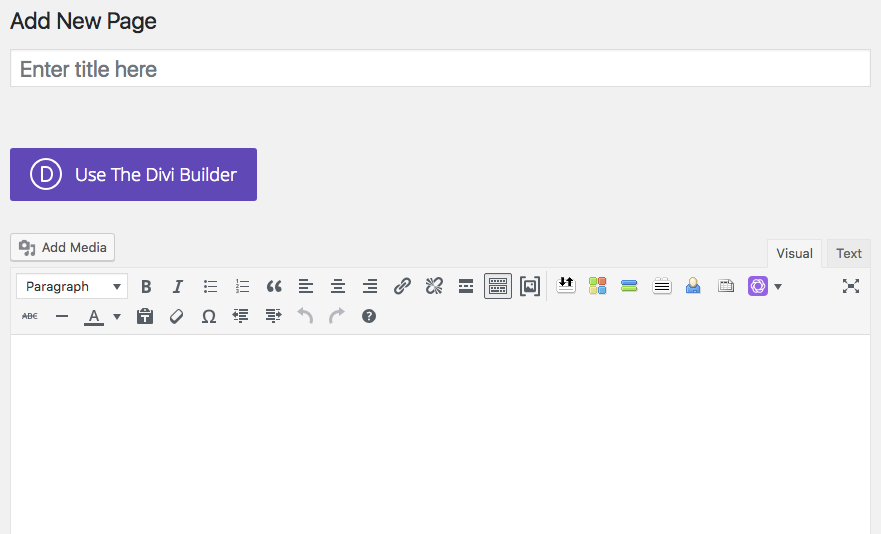Click the colored boxes shortcode icon
Image resolution: width=881 pixels, height=534 pixels.
click(x=597, y=286)
